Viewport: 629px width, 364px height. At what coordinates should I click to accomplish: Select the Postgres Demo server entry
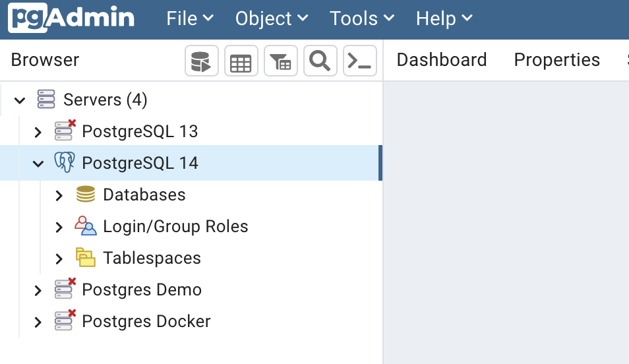[141, 289]
